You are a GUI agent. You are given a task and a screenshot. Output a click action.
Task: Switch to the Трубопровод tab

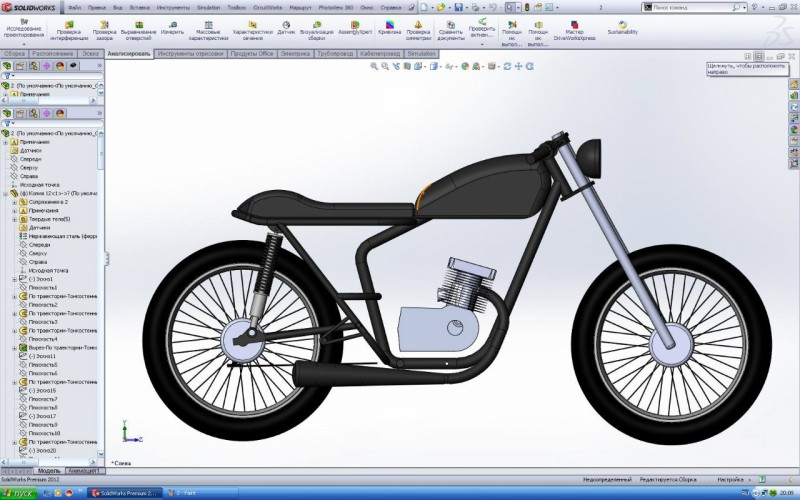point(335,54)
